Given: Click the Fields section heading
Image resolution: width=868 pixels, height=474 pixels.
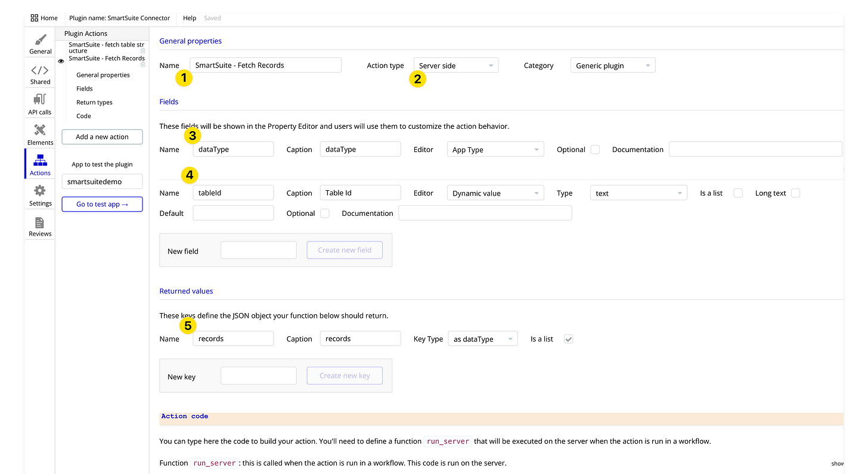Looking at the screenshot, I should pos(169,101).
